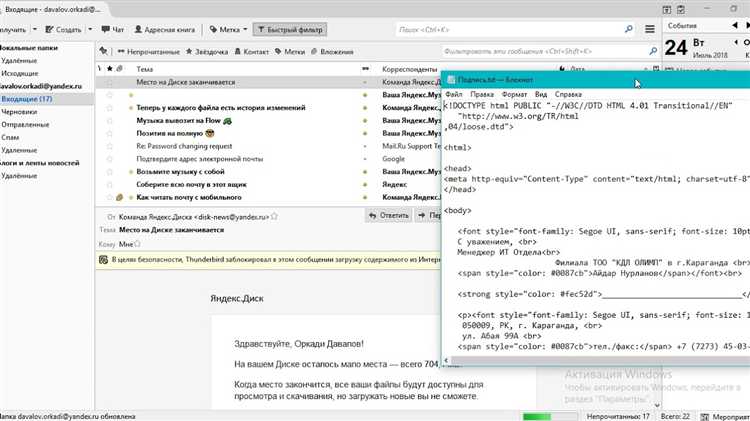Toggle the Непрочитанные quick filter
The width and height of the screenshot is (750, 421).
(149, 52)
